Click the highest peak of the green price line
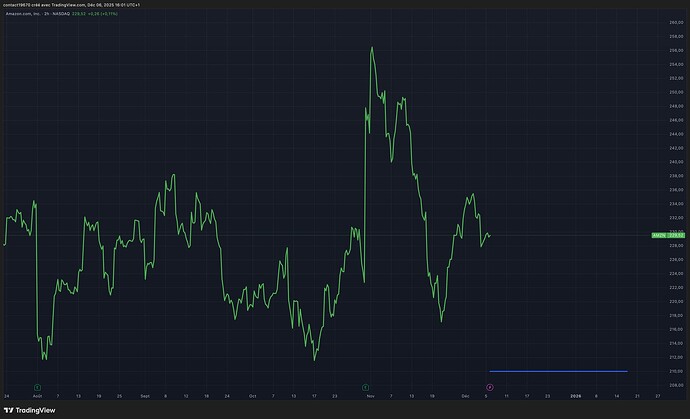The height and width of the screenshot is (419, 690). click(372, 47)
